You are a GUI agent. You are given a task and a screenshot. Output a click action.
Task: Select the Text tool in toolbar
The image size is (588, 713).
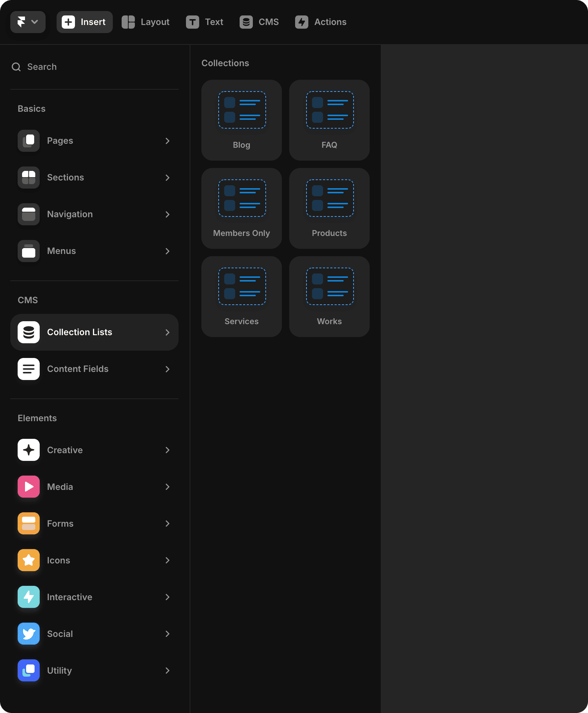[205, 22]
